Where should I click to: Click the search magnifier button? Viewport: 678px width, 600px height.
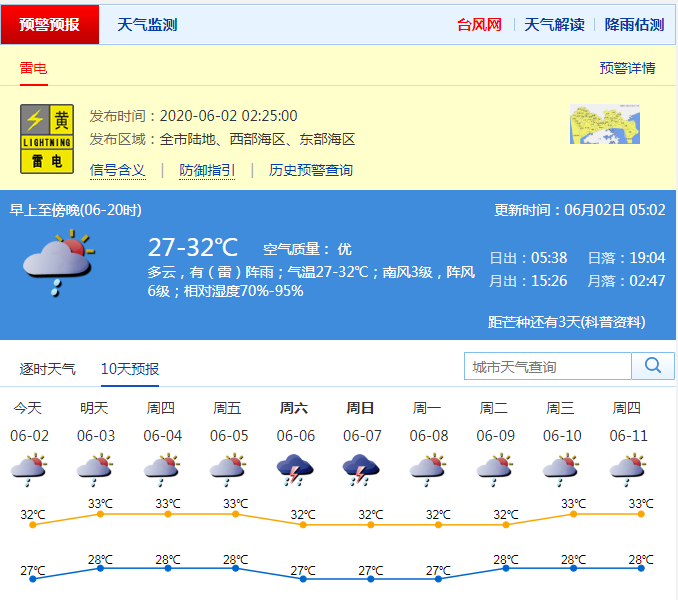(x=653, y=366)
